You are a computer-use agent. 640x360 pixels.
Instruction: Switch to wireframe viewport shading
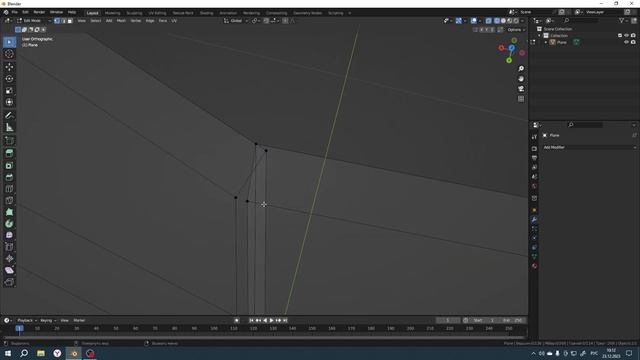(x=497, y=20)
